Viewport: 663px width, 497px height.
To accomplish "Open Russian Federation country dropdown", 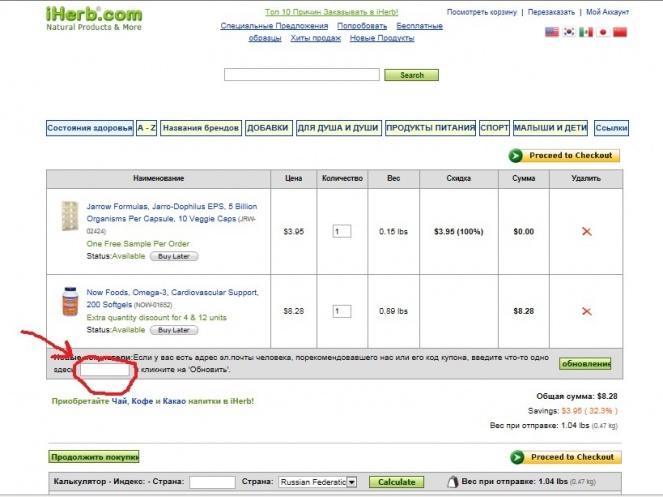I will (x=318, y=482).
